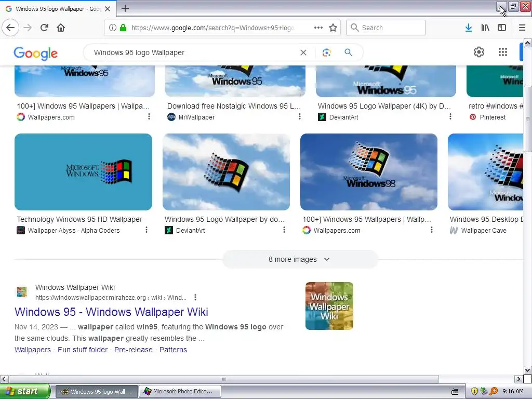
Task: Click the security shield tray icon
Action: pyautogui.click(x=474, y=392)
